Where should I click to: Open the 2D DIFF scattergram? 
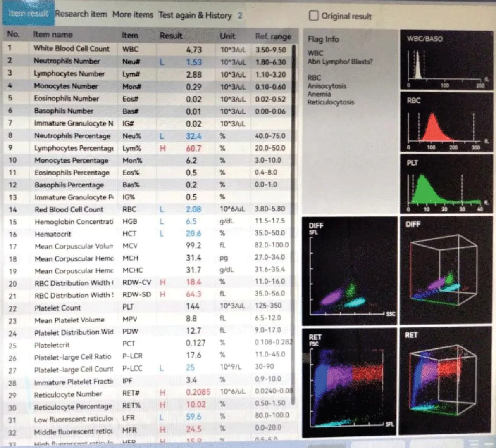click(x=350, y=271)
